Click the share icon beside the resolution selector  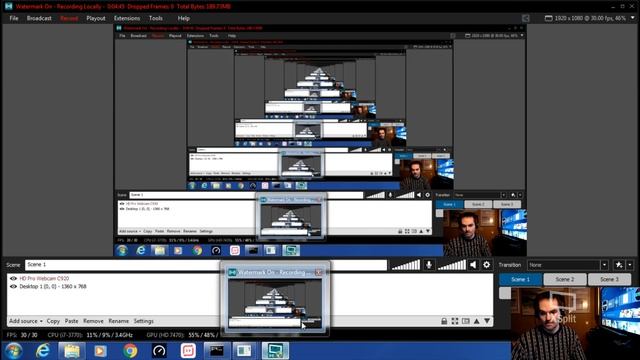click(x=526, y=18)
